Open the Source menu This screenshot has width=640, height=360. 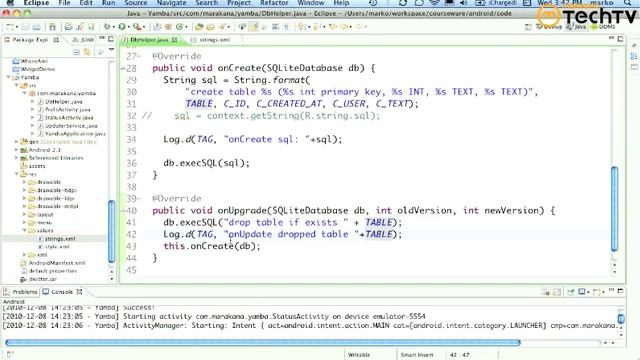click(136, 3)
